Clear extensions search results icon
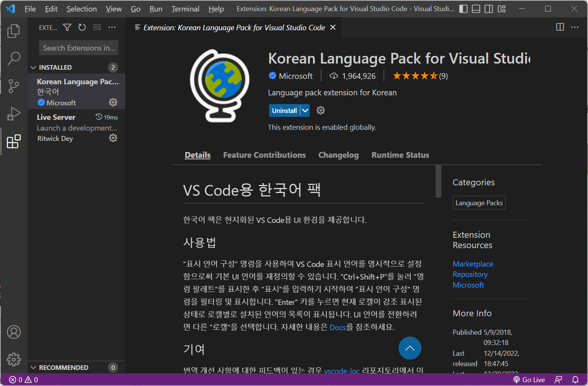The image size is (588, 386). pos(97,27)
